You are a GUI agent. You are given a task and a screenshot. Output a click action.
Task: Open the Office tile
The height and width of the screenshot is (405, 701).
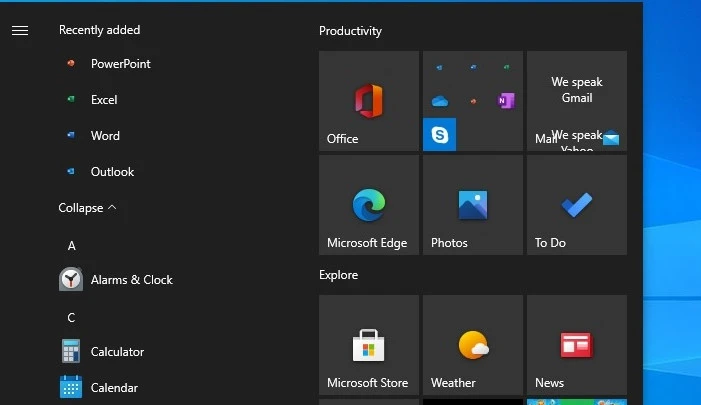click(x=369, y=101)
